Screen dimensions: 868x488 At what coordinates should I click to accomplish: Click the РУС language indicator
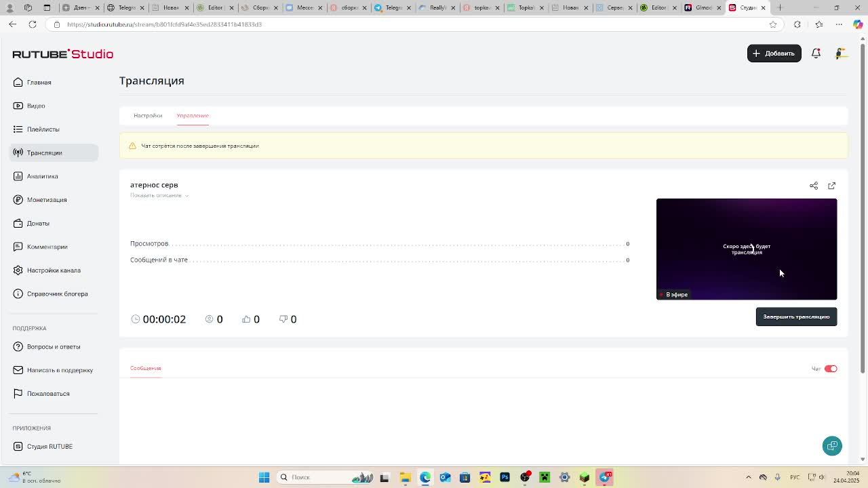pos(795,477)
